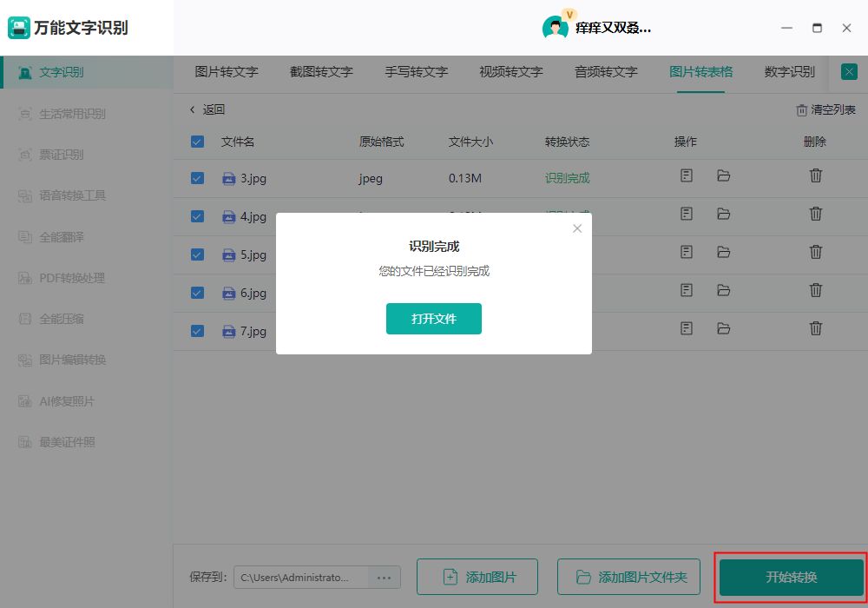Viewport: 868px width, 608px height.
Task: Browse save location with the ... button
Action: pos(385,577)
